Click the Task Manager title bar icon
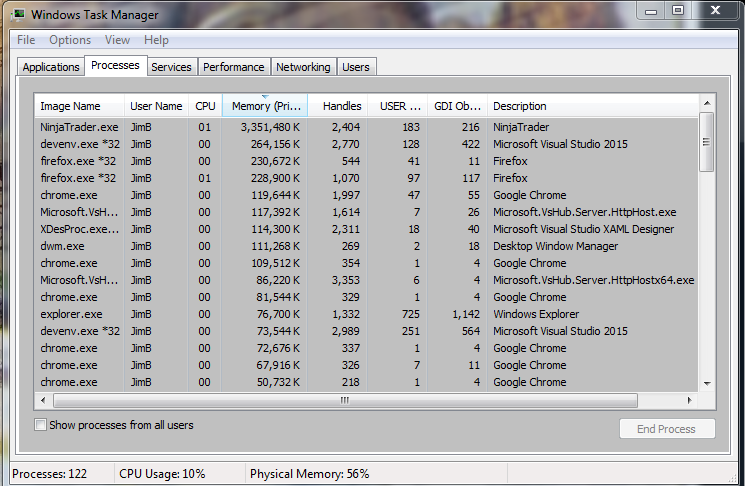The image size is (745, 486). tap(21, 14)
